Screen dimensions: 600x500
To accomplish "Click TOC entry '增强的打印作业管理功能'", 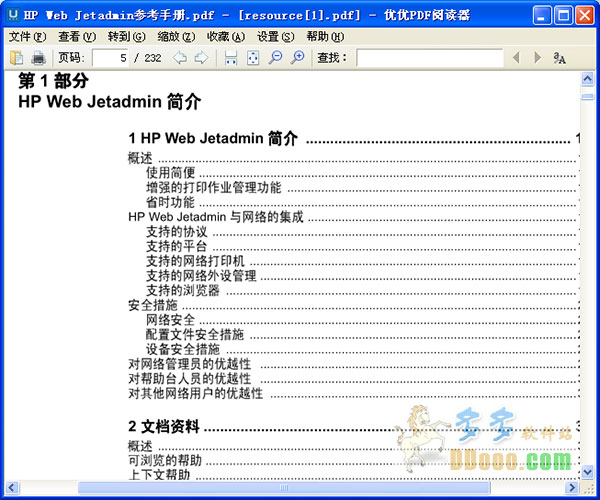I will pos(214,187).
